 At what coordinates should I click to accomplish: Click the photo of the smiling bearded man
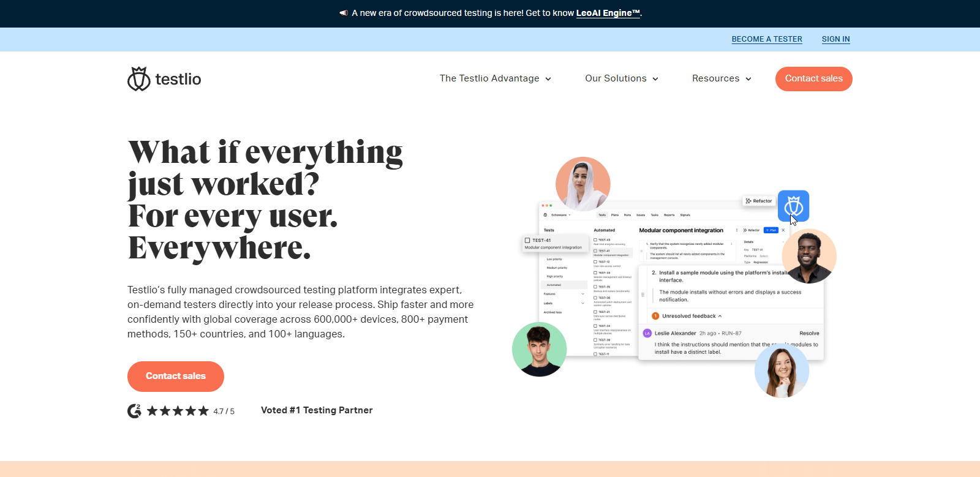[x=809, y=256]
